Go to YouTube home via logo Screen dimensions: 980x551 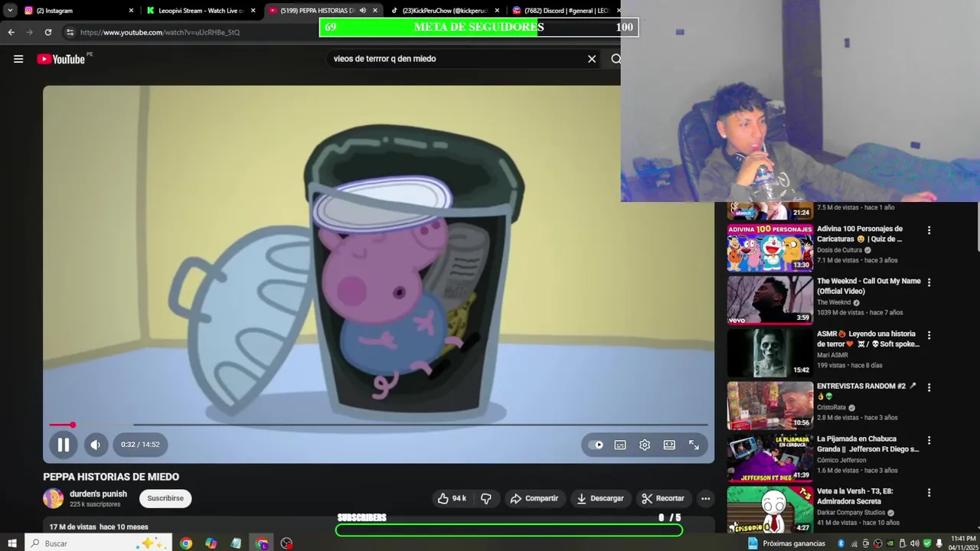click(60, 59)
